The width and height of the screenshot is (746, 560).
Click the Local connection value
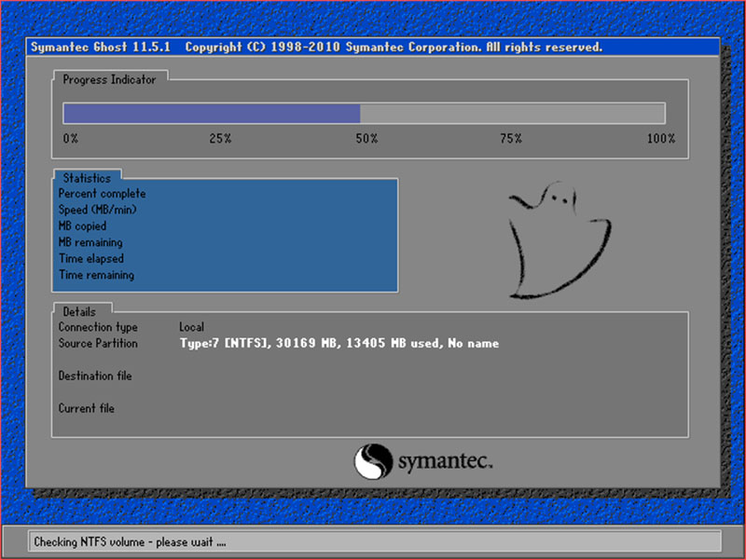click(192, 327)
